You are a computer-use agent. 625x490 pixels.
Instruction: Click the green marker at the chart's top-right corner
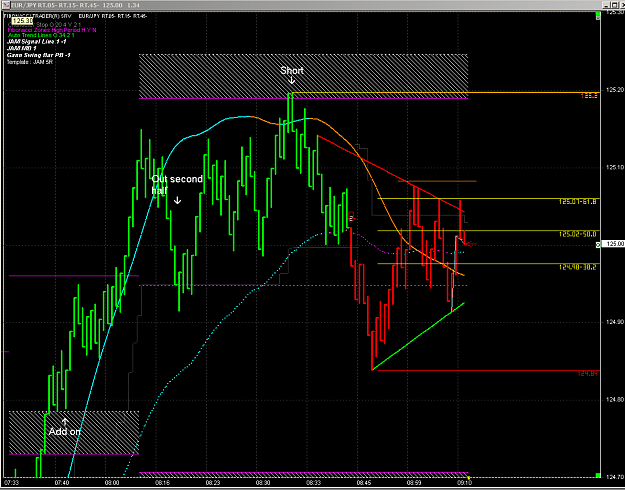pyautogui.click(x=598, y=16)
